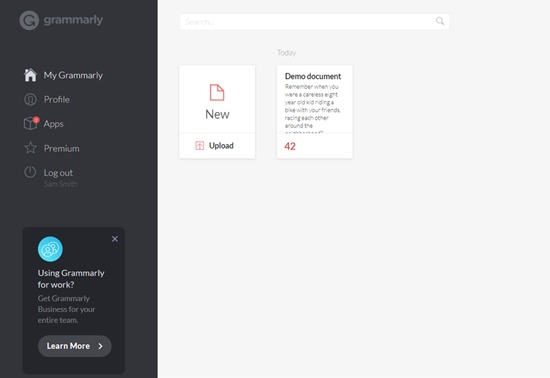The height and width of the screenshot is (378, 550).
Task: Click the grammarly wordmark text
Action: 73,20
